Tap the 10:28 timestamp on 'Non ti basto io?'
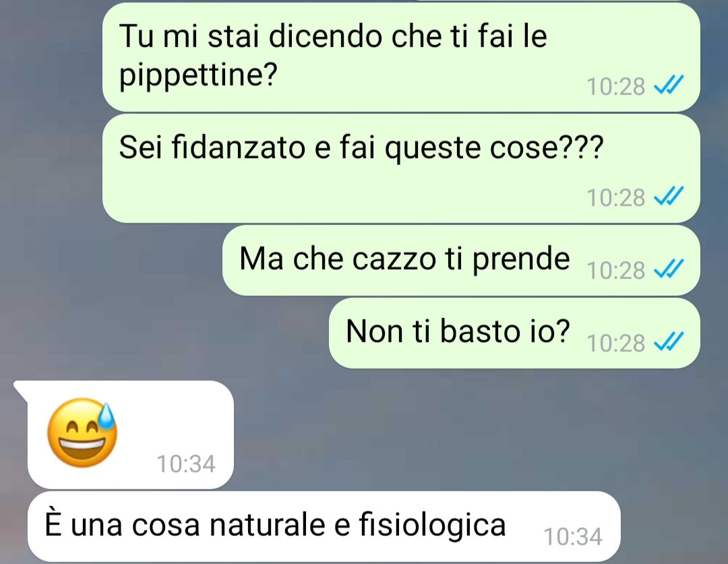Viewport: 728px width, 564px height. click(615, 343)
